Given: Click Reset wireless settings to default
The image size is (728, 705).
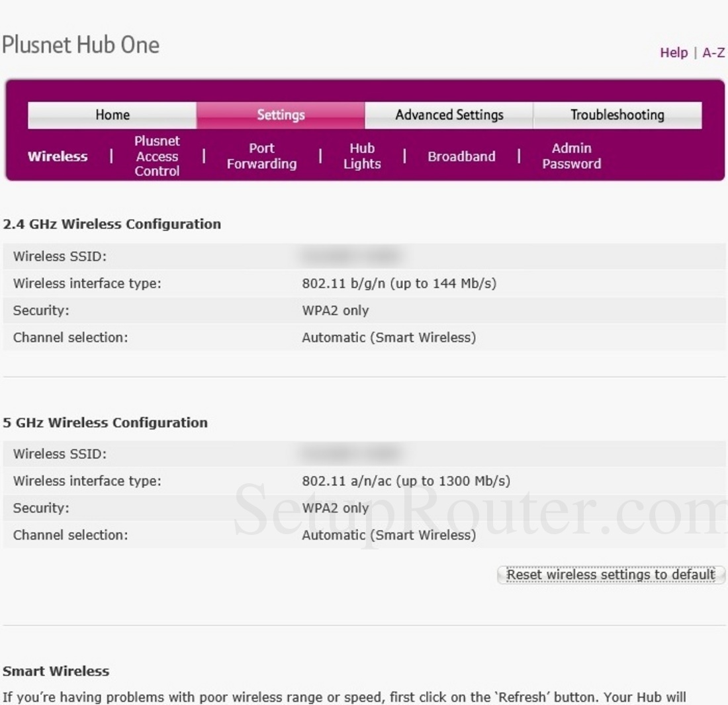Looking at the screenshot, I should (609, 575).
